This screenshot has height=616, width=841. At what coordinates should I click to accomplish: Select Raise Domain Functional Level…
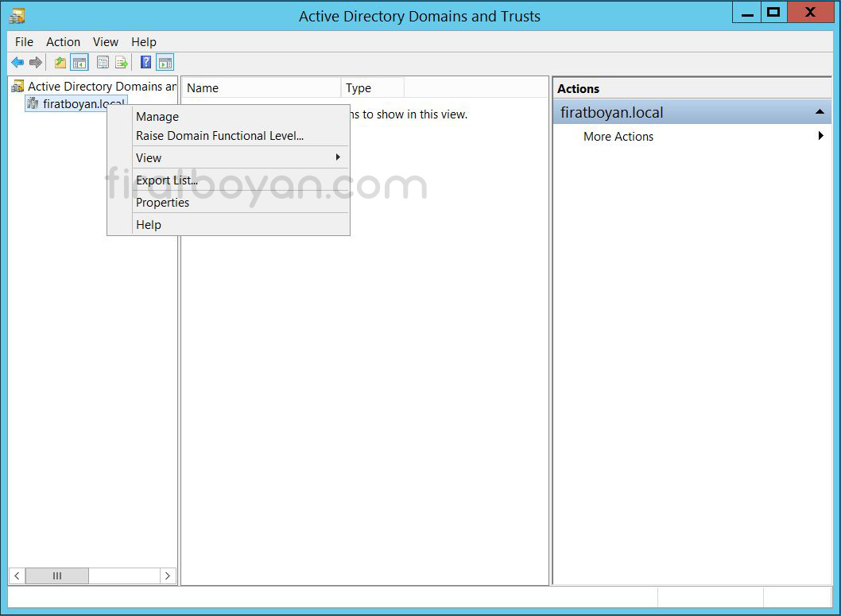[228, 136]
